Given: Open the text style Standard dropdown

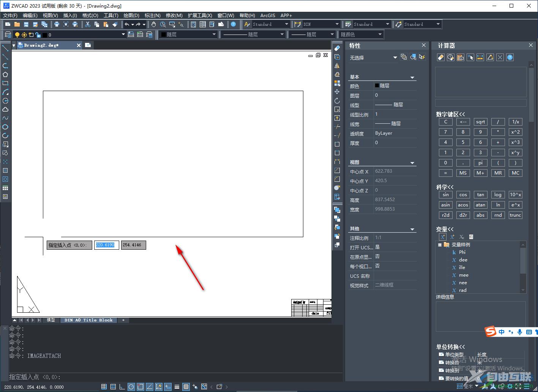Looking at the screenshot, I should 287,24.
